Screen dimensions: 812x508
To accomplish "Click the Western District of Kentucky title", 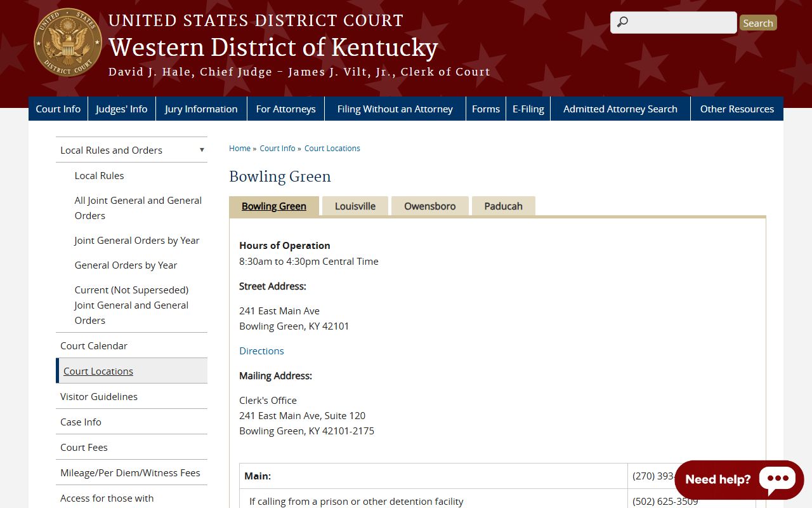I will (x=273, y=48).
